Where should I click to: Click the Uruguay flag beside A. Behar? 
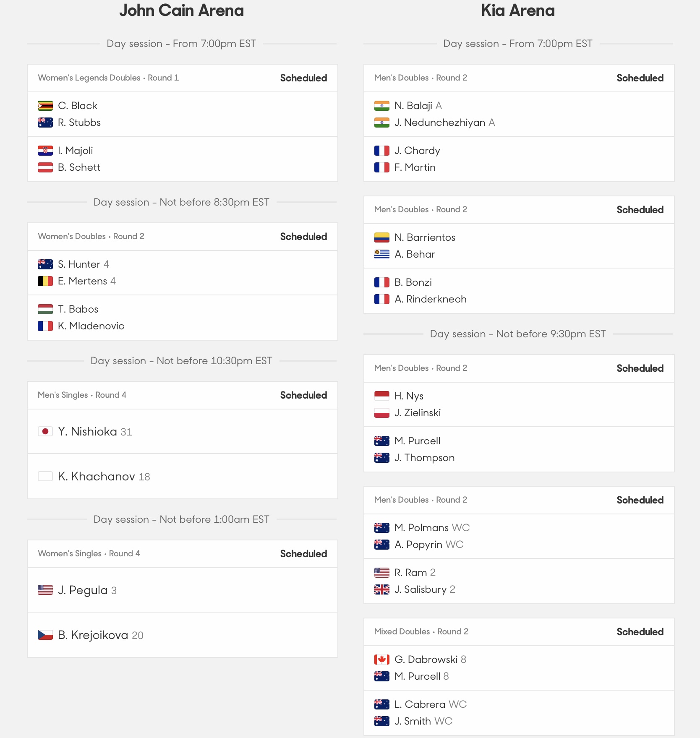382,254
